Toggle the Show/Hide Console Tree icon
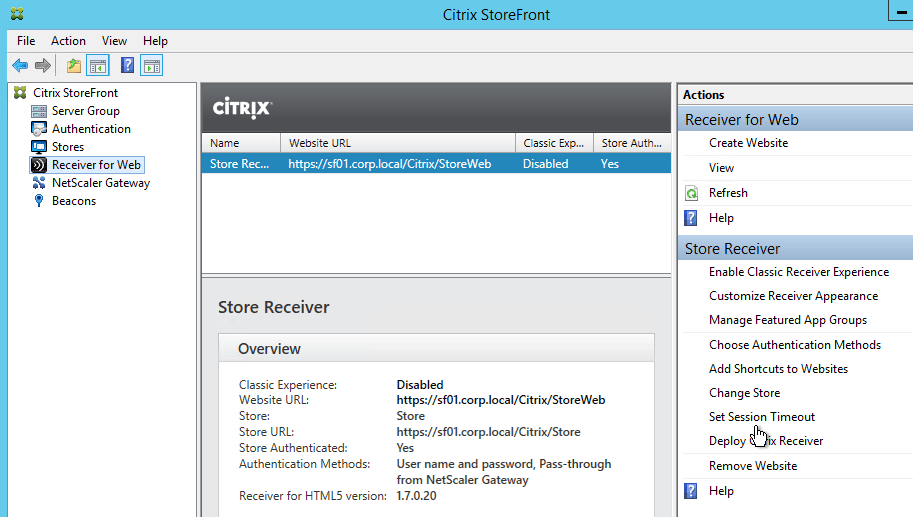Screen dimensions: 913x517 point(98,65)
